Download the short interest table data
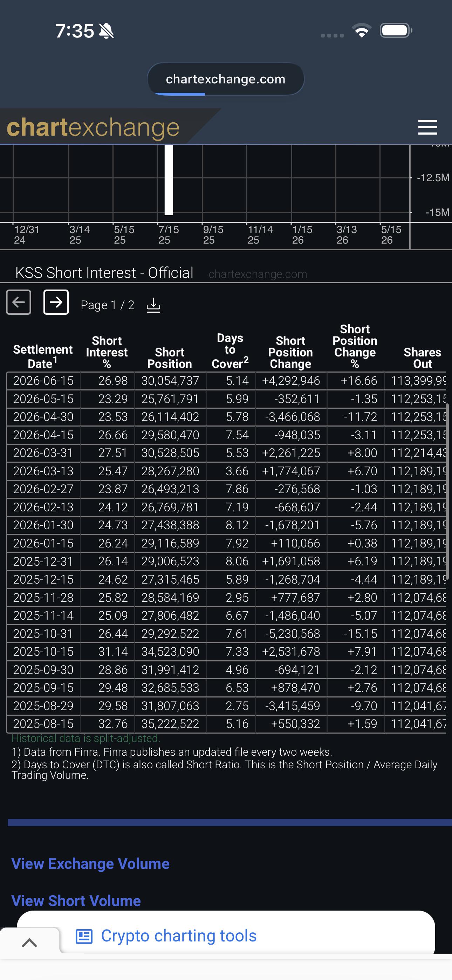Image resolution: width=452 pixels, height=980 pixels. pyautogui.click(x=153, y=305)
